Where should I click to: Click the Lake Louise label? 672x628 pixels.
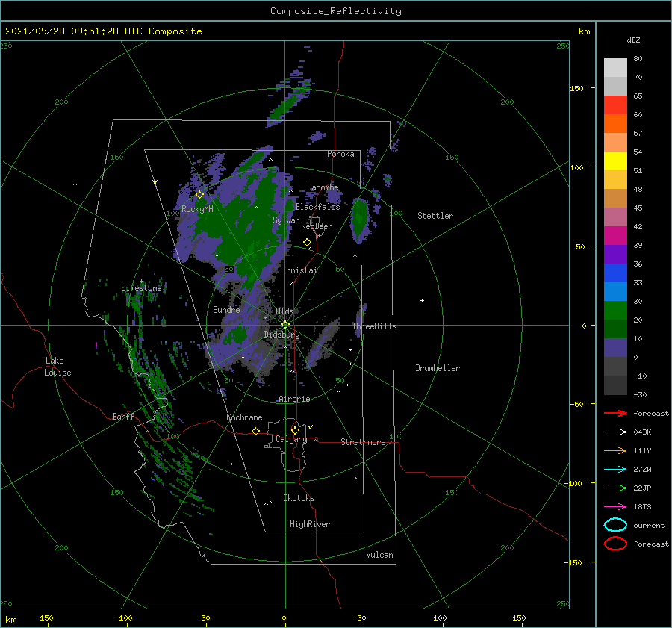[57, 367]
